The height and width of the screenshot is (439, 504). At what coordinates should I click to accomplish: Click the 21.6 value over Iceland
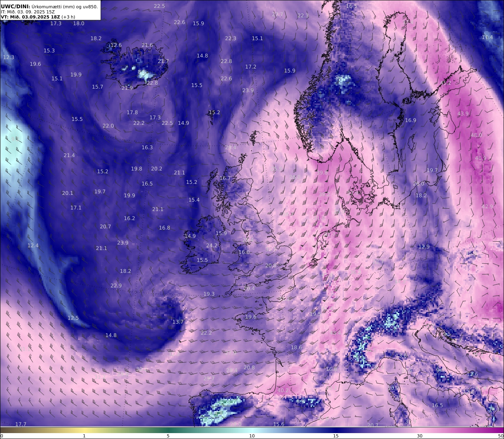pyautogui.click(x=147, y=45)
